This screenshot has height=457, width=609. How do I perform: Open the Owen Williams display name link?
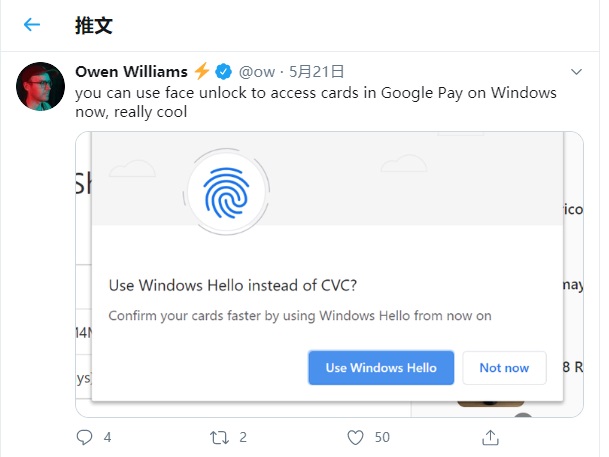click(x=131, y=72)
